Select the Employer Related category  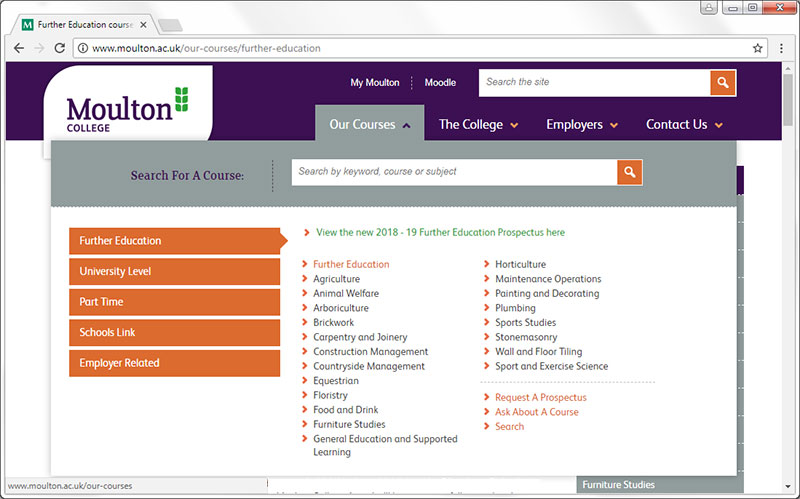coord(174,363)
